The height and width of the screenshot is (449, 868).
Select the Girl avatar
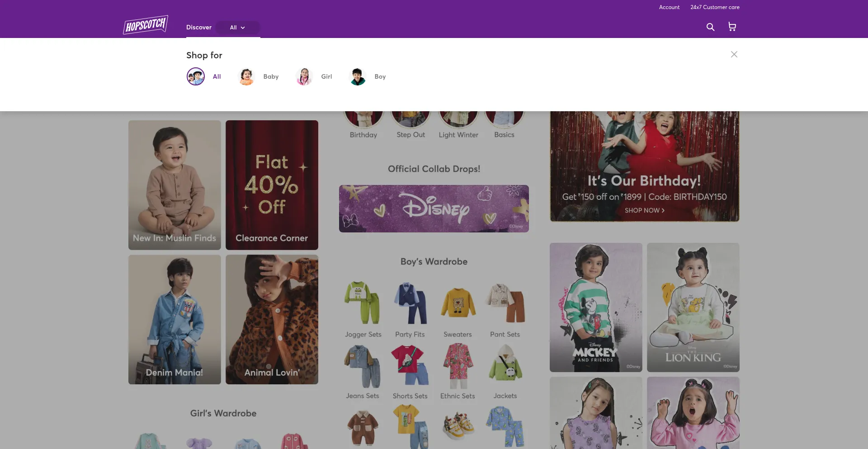click(304, 76)
